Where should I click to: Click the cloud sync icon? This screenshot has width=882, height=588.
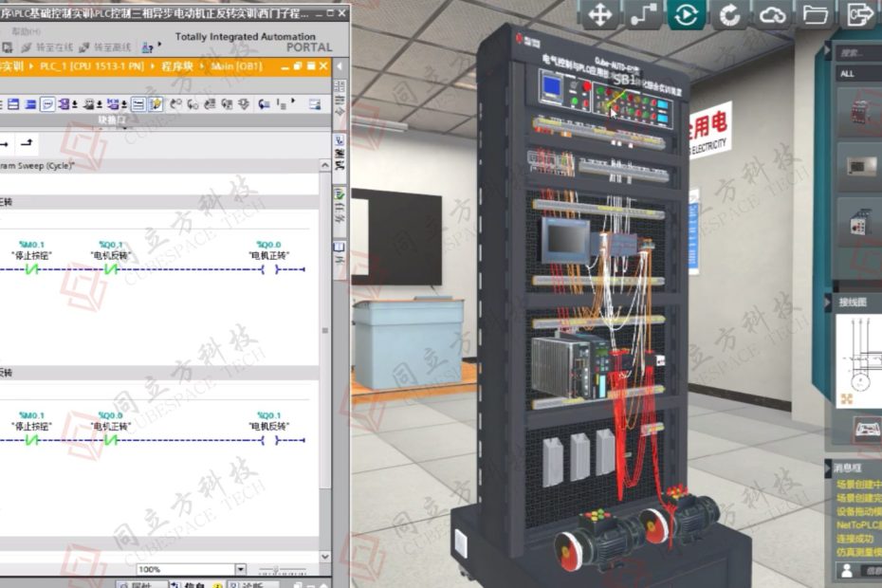click(x=772, y=14)
